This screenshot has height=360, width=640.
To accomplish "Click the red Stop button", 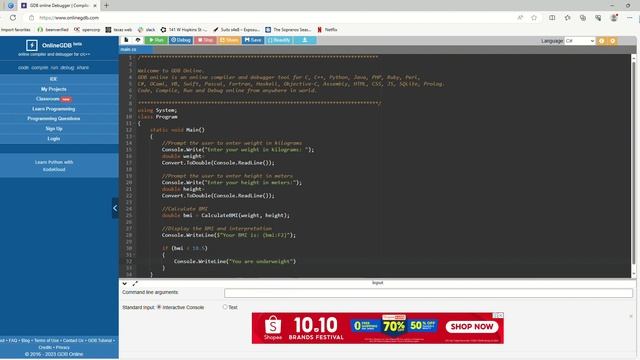I will [205, 40].
